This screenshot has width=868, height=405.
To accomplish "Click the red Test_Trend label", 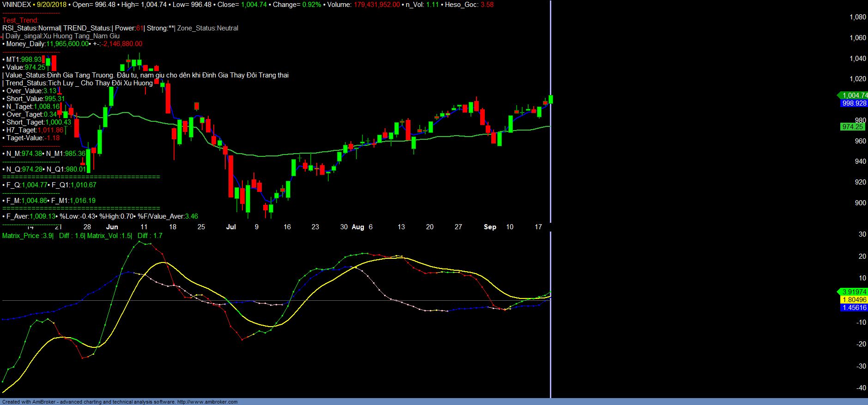I will [x=20, y=20].
